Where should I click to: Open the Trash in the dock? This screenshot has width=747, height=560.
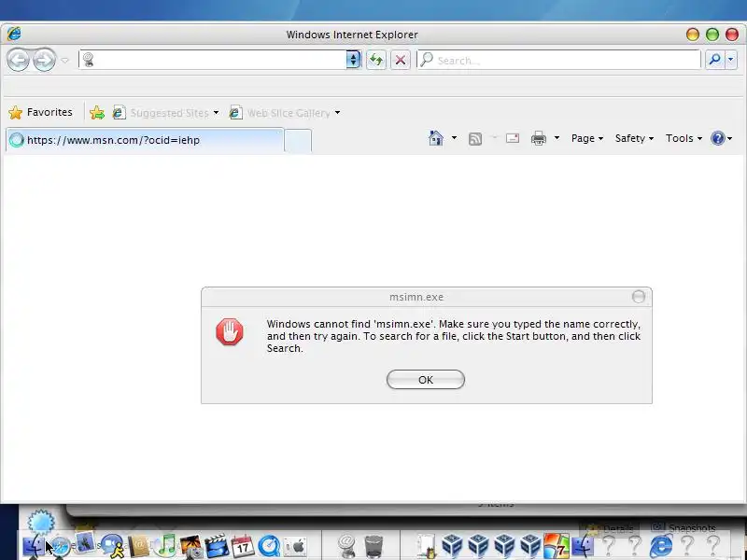pyautogui.click(x=373, y=547)
